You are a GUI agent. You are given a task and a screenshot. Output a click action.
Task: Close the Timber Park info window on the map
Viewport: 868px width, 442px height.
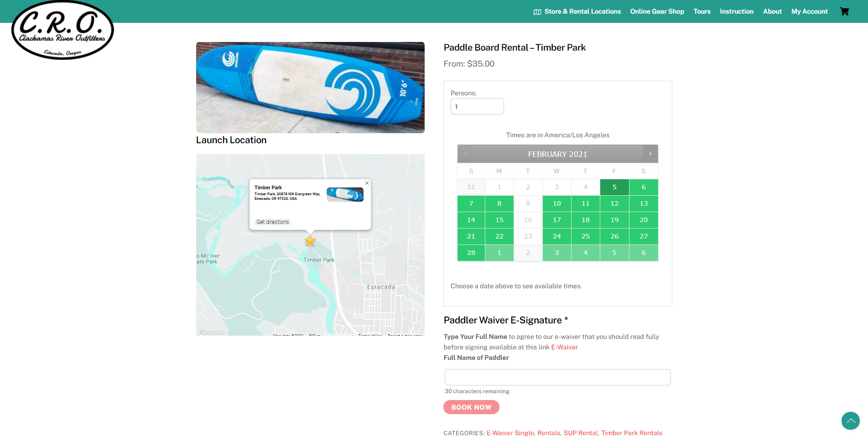(x=367, y=183)
